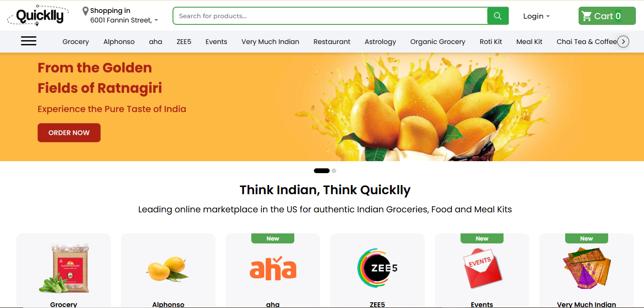Go to the Astrology category
This screenshot has width=644, height=308.
(380, 42)
